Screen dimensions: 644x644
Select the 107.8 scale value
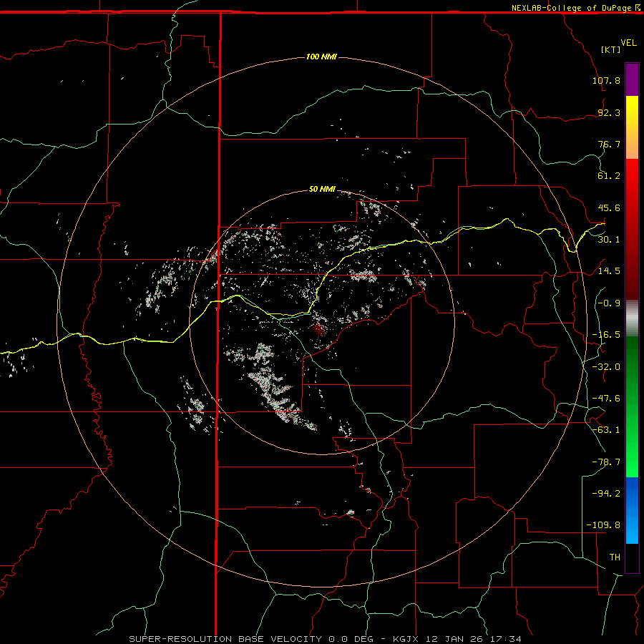[x=606, y=80]
